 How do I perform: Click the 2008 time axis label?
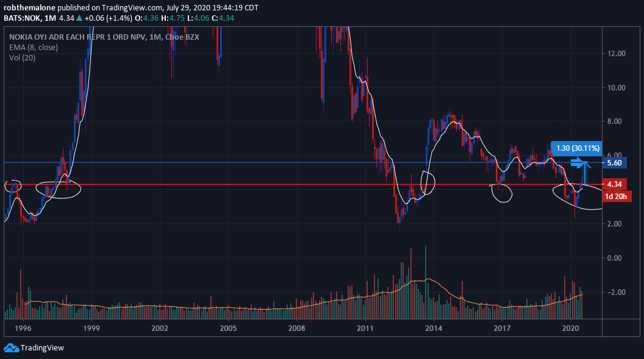[x=296, y=328]
